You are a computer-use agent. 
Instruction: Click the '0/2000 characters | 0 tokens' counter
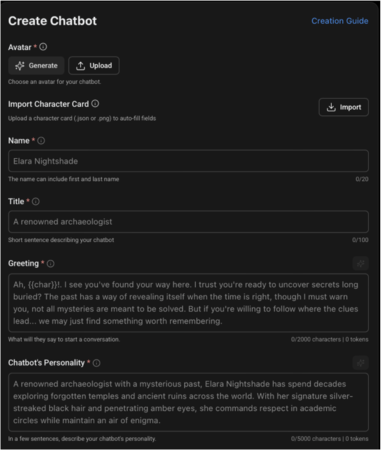point(330,339)
